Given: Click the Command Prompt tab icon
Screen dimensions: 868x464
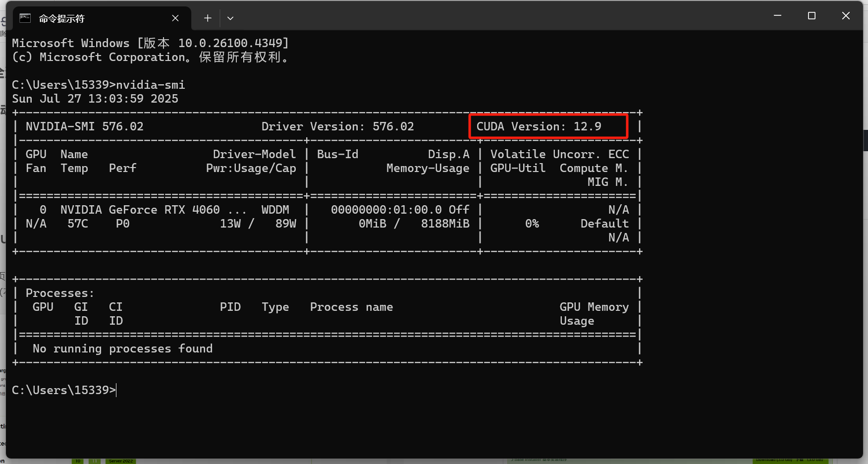Looking at the screenshot, I should pos(25,18).
